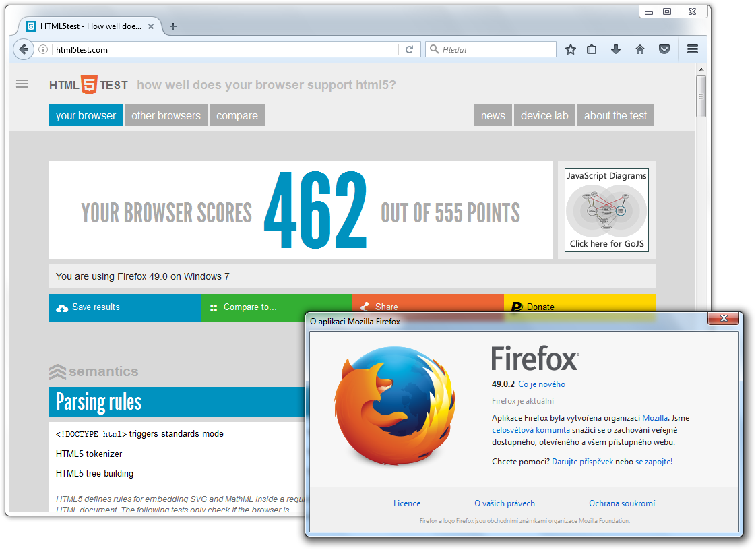Close the About Mozilla Firefox dialog
This screenshot has height=550, width=756.
[x=723, y=318]
